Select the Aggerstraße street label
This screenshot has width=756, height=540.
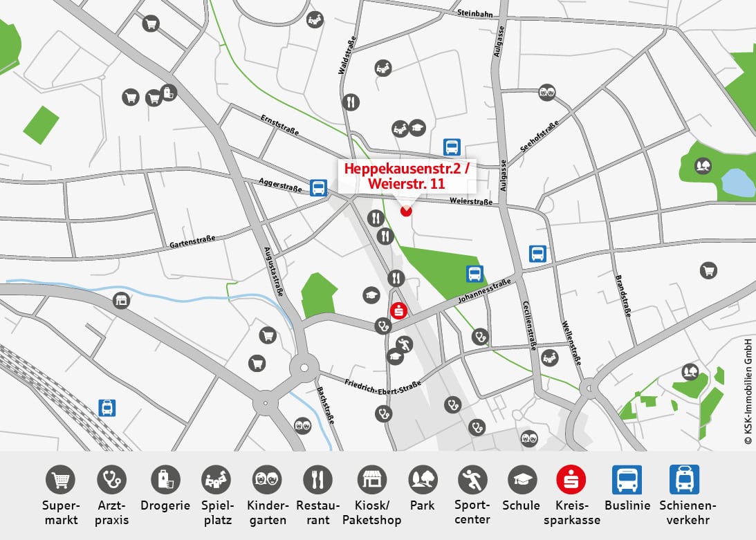click(280, 185)
